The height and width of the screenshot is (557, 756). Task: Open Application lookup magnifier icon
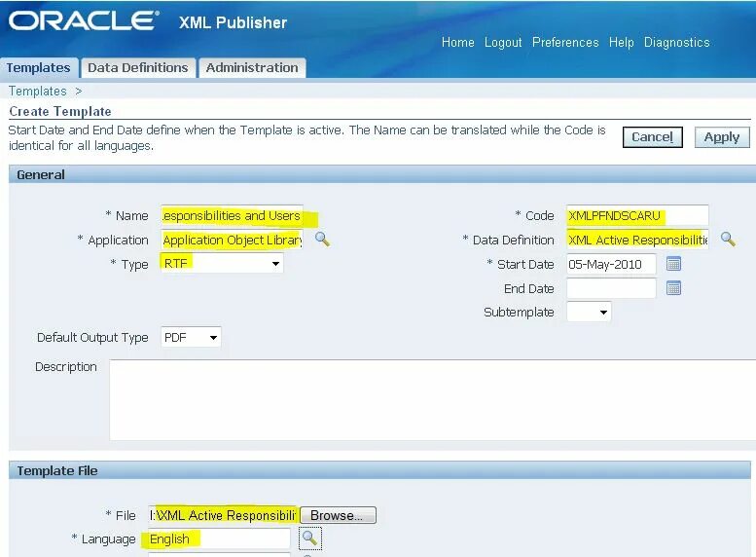[x=322, y=240]
